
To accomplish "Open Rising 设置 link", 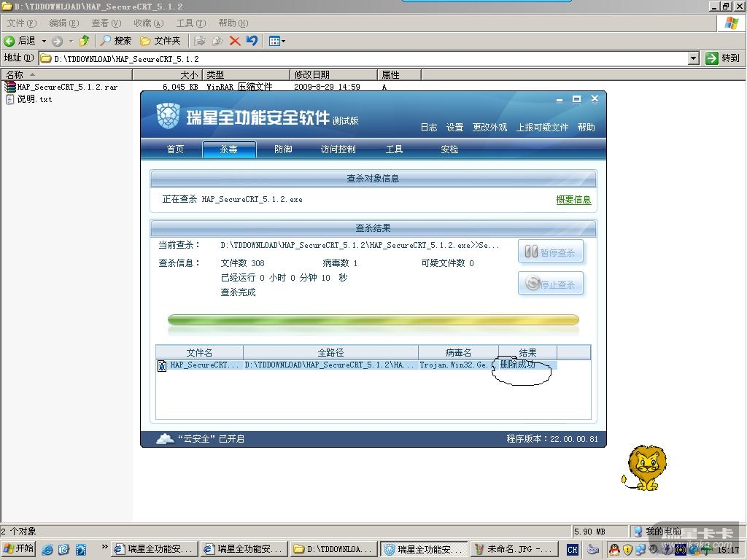I will click(454, 127).
